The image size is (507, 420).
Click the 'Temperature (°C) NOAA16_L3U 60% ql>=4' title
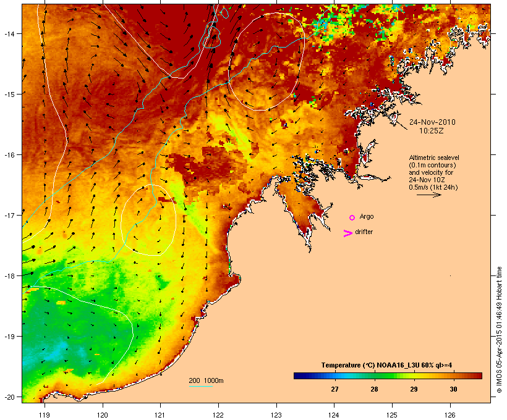click(386, 365)
